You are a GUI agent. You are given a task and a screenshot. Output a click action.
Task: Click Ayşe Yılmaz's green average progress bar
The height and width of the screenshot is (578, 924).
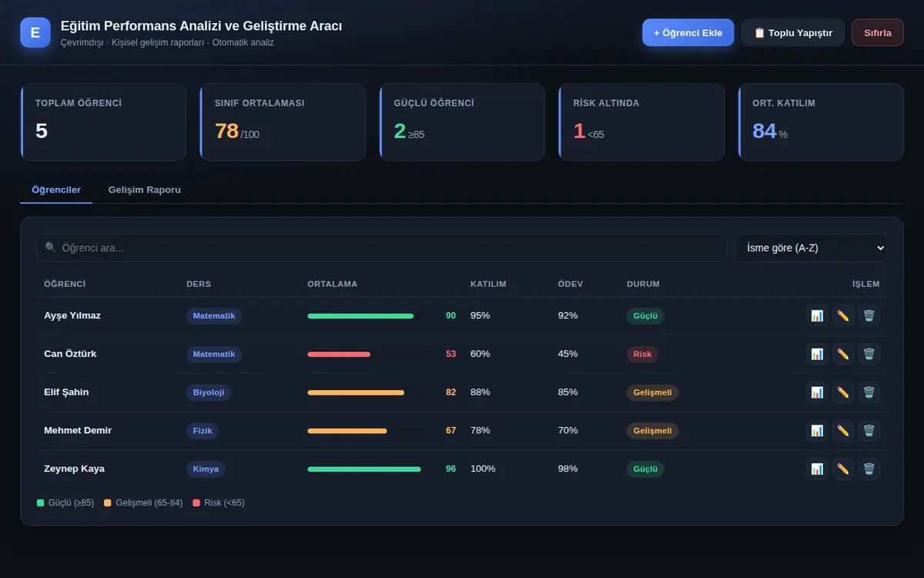[x=360, y=316]
